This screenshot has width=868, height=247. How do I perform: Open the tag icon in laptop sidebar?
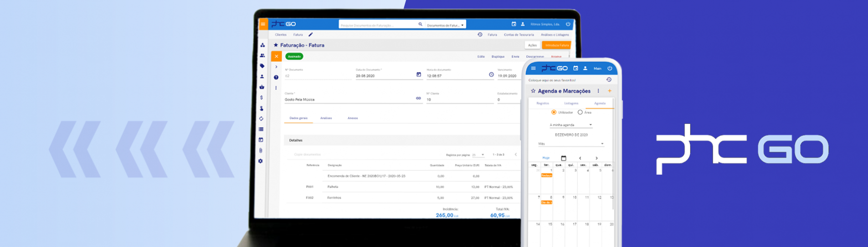tap(262, 66)
